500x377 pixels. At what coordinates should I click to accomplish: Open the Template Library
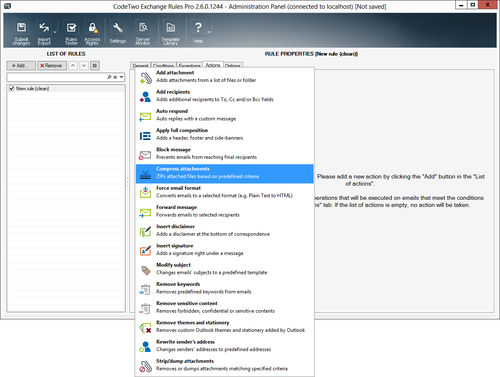point(171,33)
